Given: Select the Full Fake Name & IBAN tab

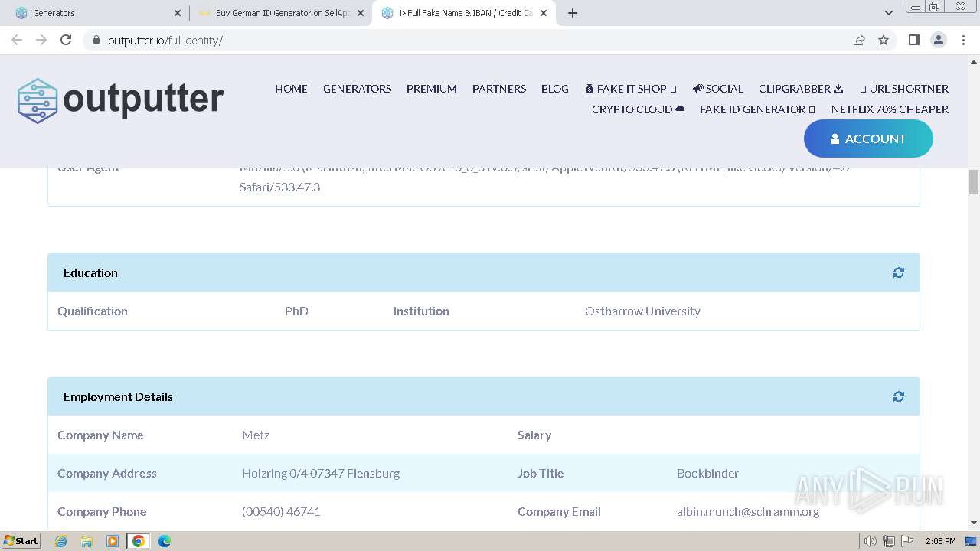Looking at the screenshot, I should 464,13.
